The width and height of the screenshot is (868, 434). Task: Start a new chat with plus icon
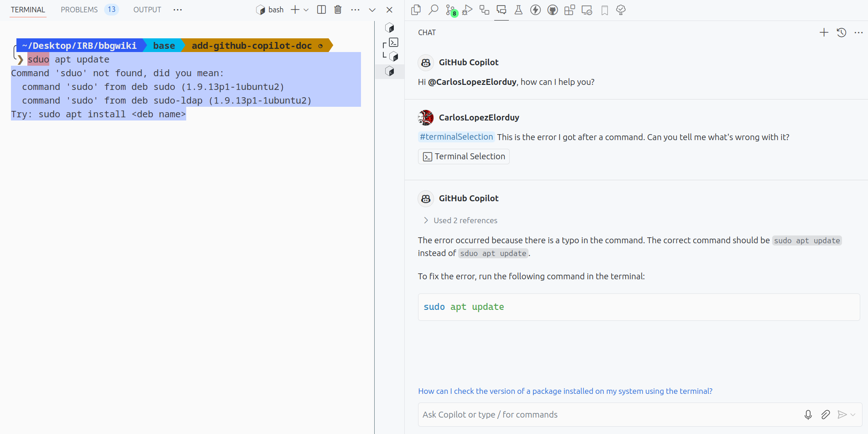click(824, 32)
